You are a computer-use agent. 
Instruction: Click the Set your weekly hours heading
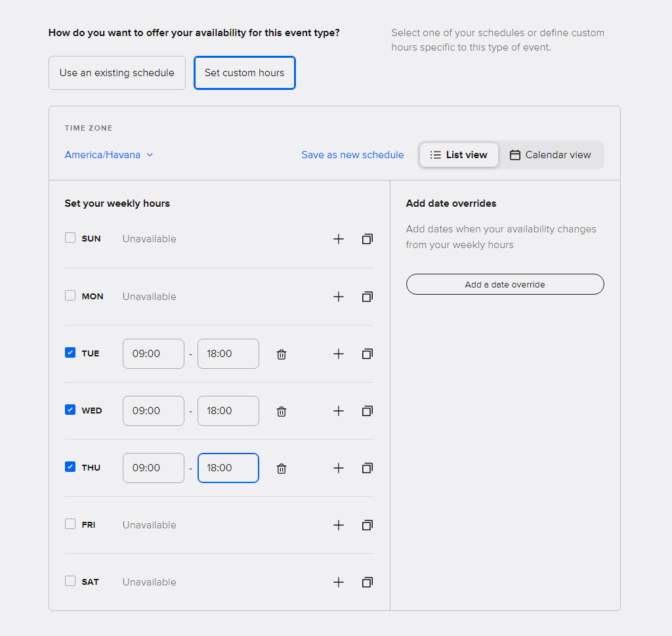coord(117,203)
